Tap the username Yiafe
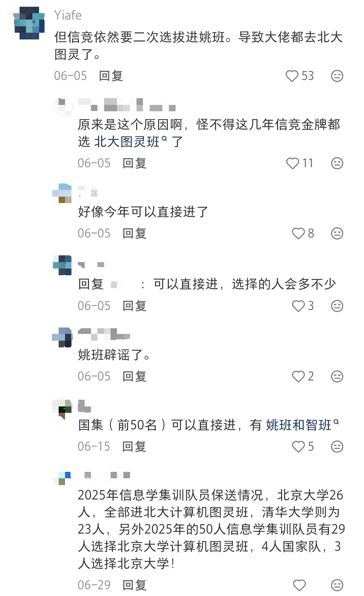This screenshot has width=364, height=596. [68, 16]
